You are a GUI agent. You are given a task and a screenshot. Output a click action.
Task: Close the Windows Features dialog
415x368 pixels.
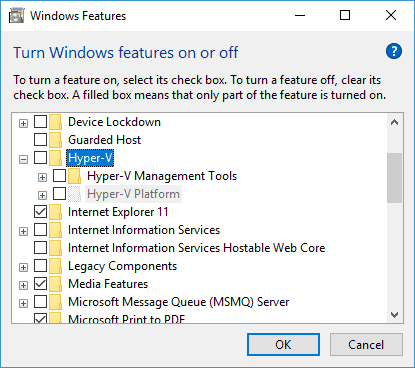pyautogui.click(x=391, y=15)
